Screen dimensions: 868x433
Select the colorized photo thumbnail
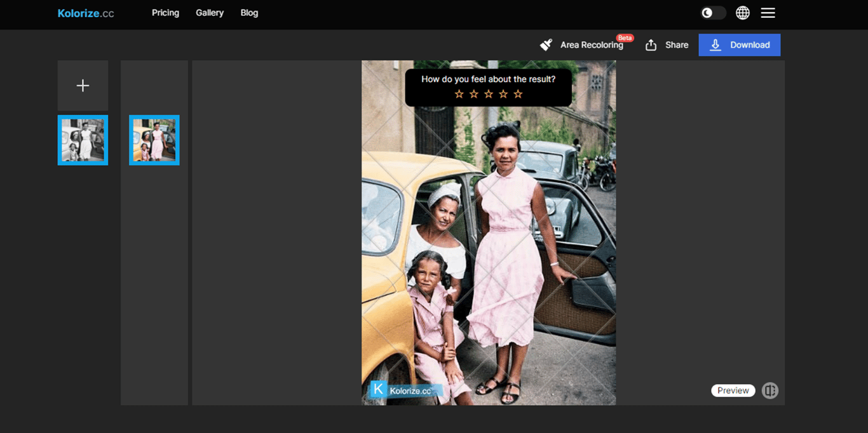point(154,140)
